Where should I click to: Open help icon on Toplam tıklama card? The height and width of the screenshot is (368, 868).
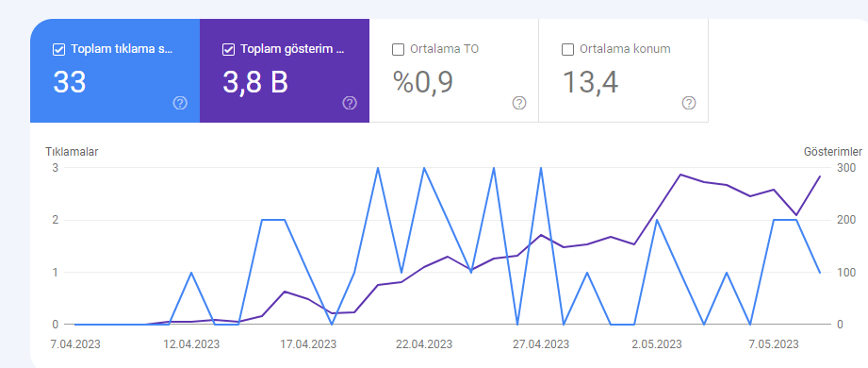[180, 103]
